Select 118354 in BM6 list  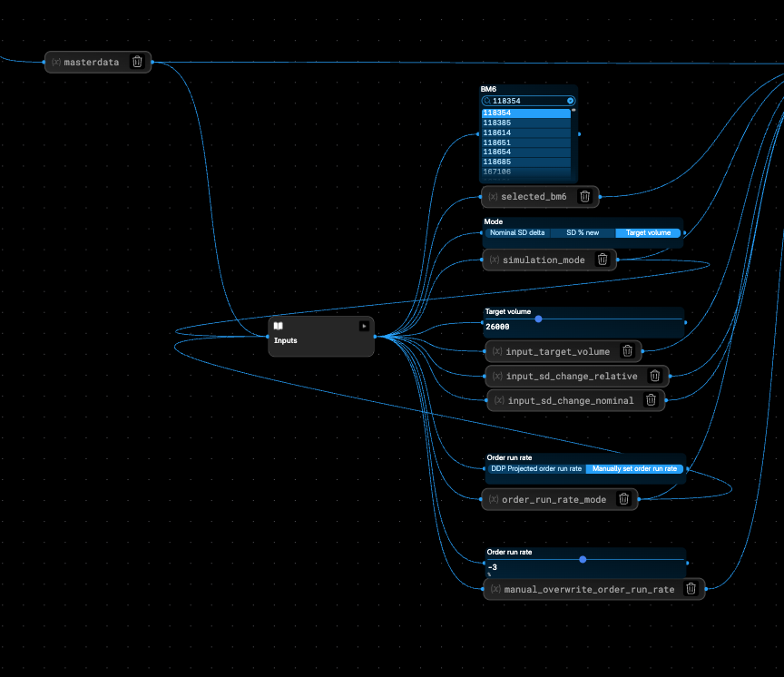(526, 113)
